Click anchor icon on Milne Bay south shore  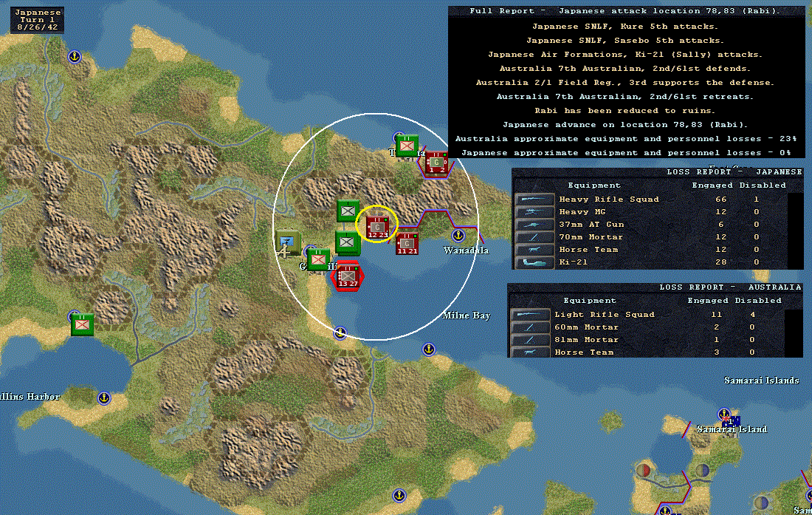pyautogui.click(x=340, y=332)
